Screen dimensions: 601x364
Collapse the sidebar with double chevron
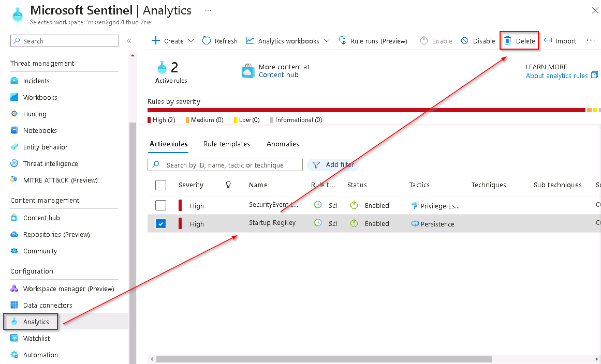tap(129, 41)
